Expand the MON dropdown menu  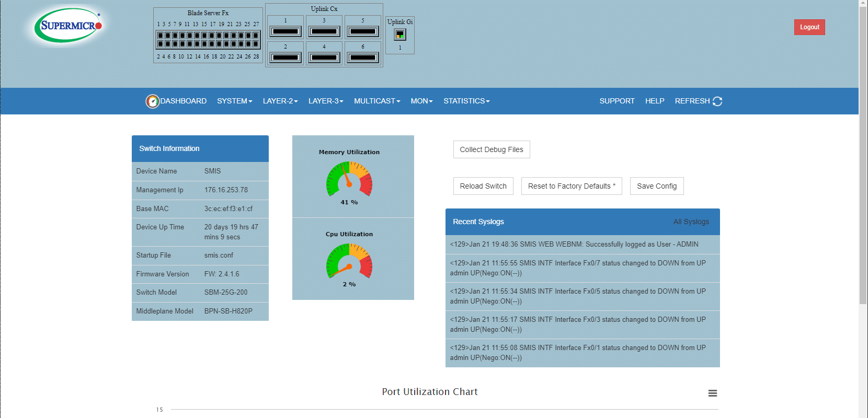click(422, 101)
